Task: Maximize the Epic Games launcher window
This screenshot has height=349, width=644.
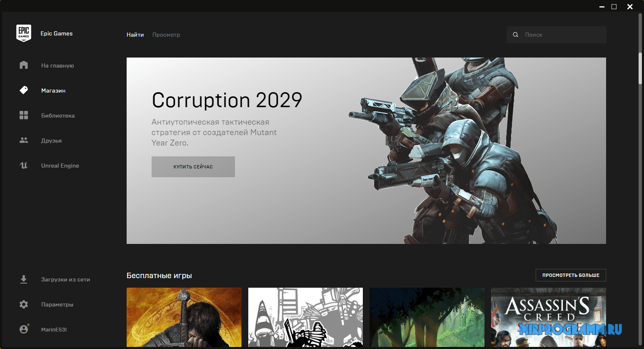Action: pos(614,7)
